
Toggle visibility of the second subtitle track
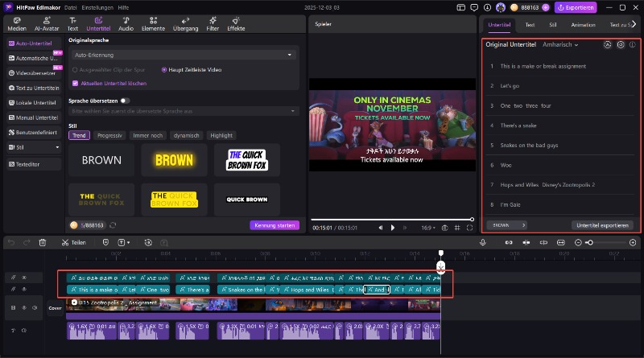point(24,289)
